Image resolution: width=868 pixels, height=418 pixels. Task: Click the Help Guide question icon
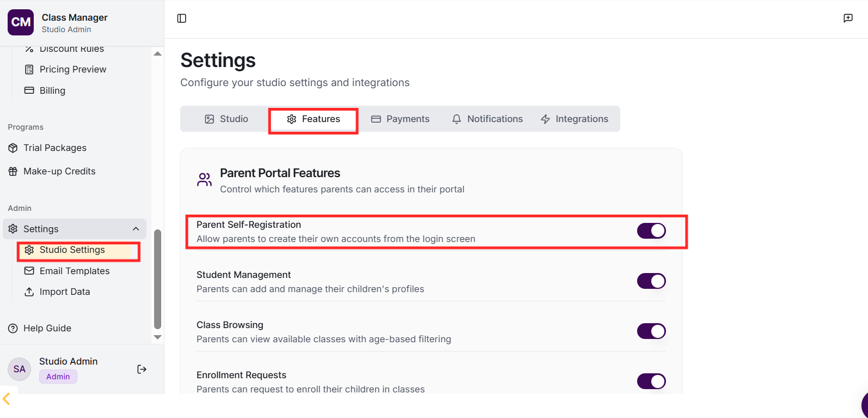13,329
